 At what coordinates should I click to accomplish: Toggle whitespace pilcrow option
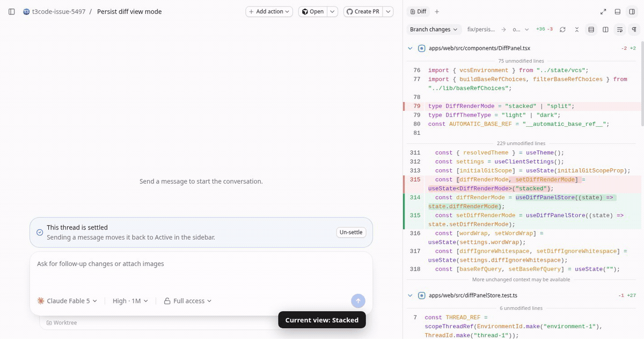tap(634, 30)
